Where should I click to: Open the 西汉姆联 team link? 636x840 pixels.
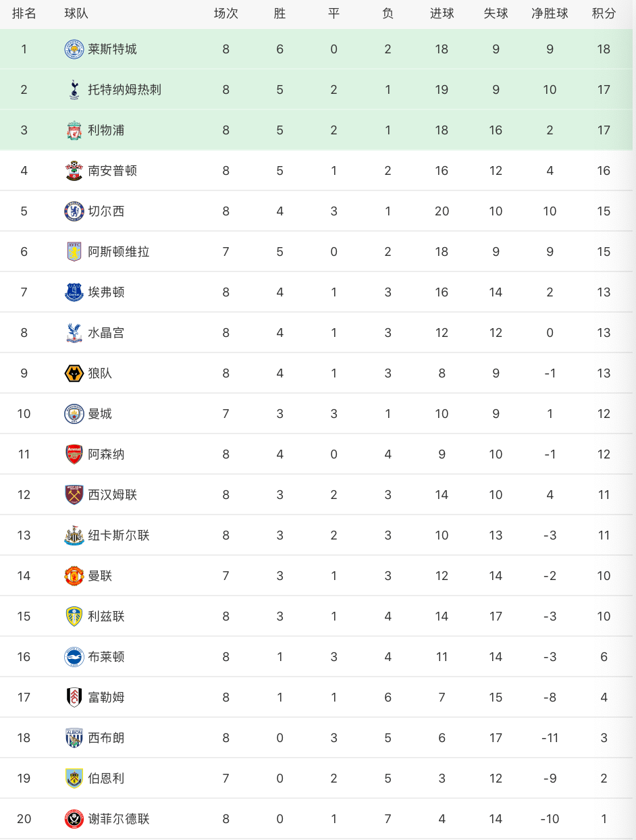coord(112,495)
